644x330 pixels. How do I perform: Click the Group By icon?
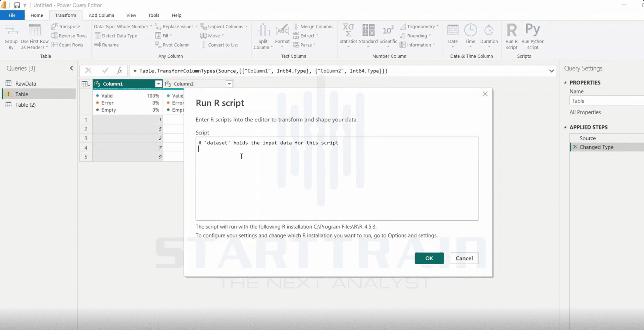tap(11, 37)
